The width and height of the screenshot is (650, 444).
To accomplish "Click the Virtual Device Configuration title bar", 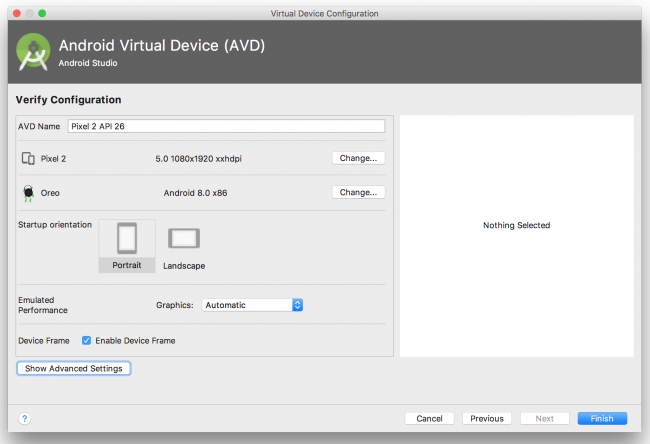I will point(325,13).
